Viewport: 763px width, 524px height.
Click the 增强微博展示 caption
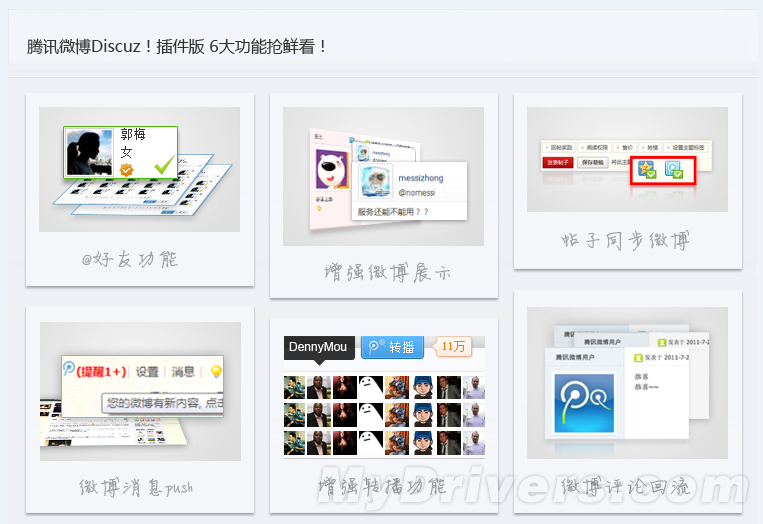point(387,272)
